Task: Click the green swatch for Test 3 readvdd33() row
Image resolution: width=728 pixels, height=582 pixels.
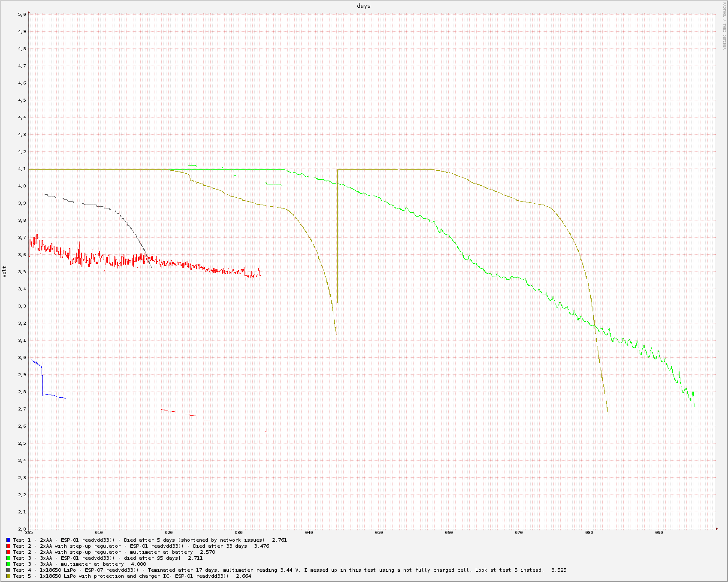Action: (x=8, y=558)
